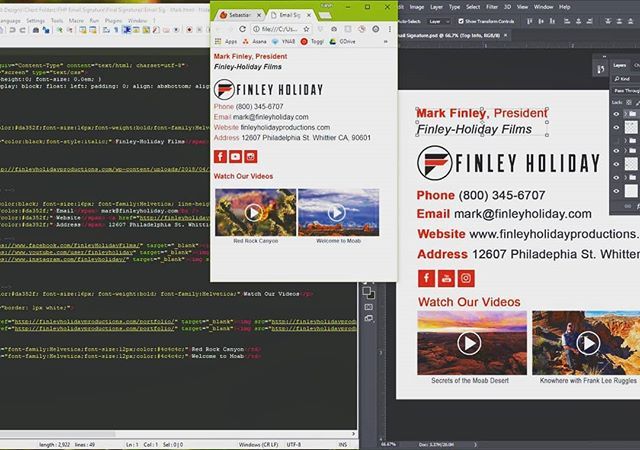Screen dimensions: 640x450
Task: Open Type menu in Photoshop
Action: [454, 7]
